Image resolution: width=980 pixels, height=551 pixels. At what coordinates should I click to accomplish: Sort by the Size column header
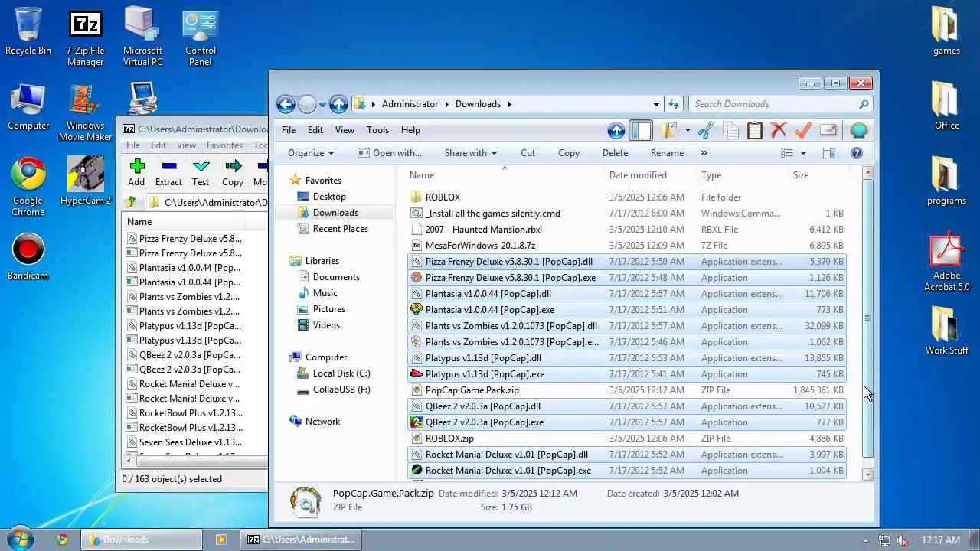click(801, 175)
